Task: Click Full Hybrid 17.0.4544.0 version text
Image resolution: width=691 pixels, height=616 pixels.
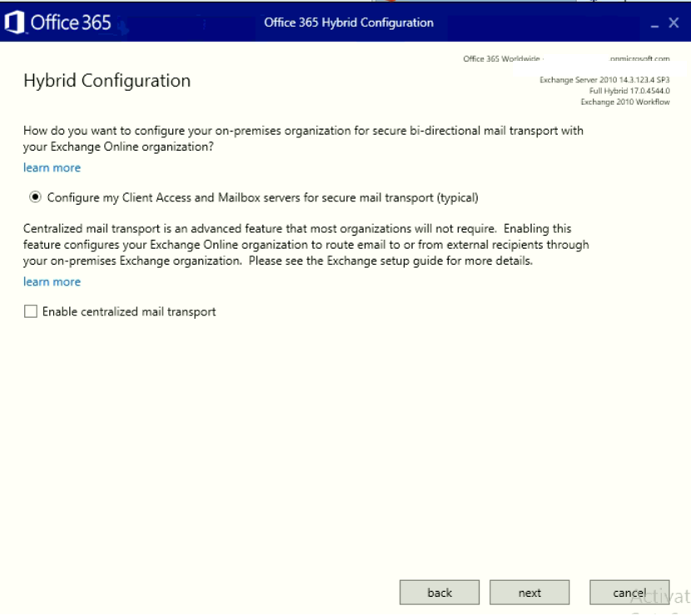Action: (x=629, y=91)
